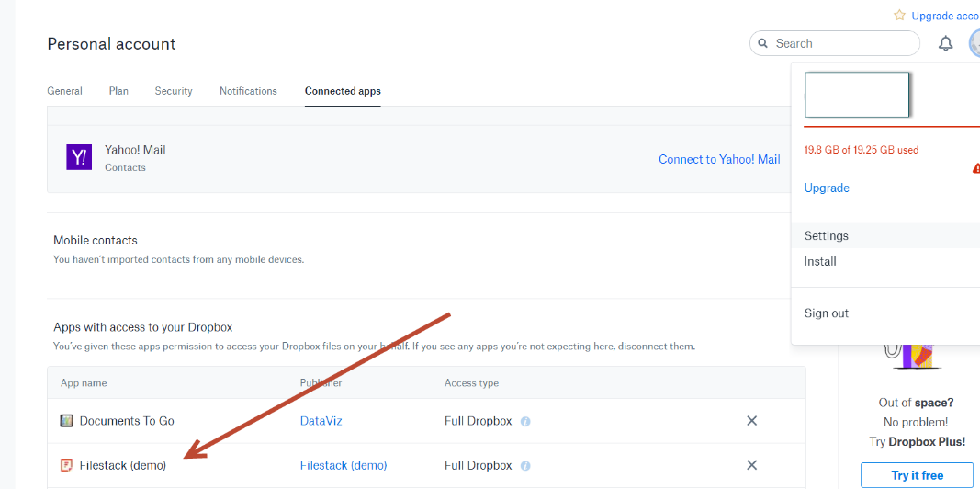The height and width of the screenshot is (489, 980).
Task: Click the Filestack (demo) app icon
Action: [66, 465]
